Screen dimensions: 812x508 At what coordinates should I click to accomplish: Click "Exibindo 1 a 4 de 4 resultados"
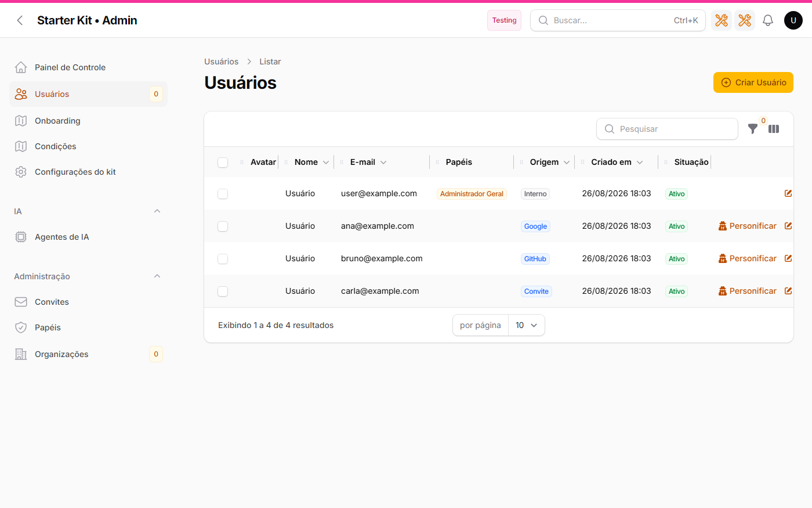click(x=276, y=325)
